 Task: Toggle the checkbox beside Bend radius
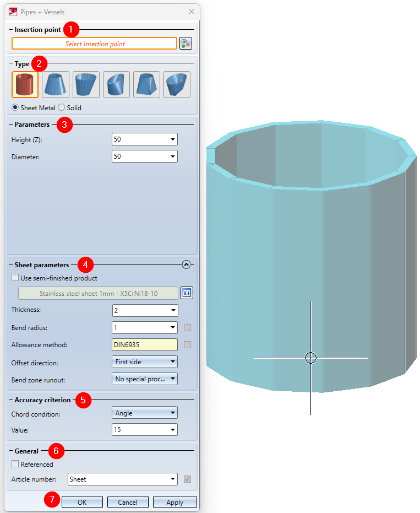pos(187,327)
